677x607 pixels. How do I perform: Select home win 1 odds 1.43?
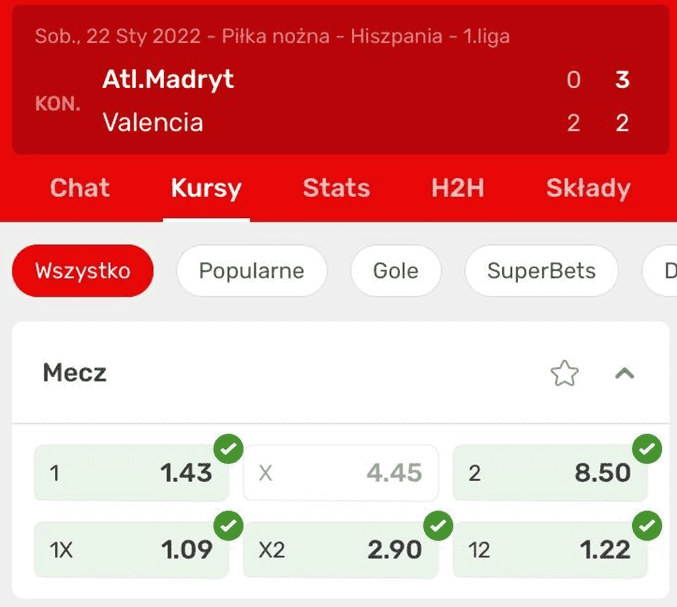coord(131,473)
